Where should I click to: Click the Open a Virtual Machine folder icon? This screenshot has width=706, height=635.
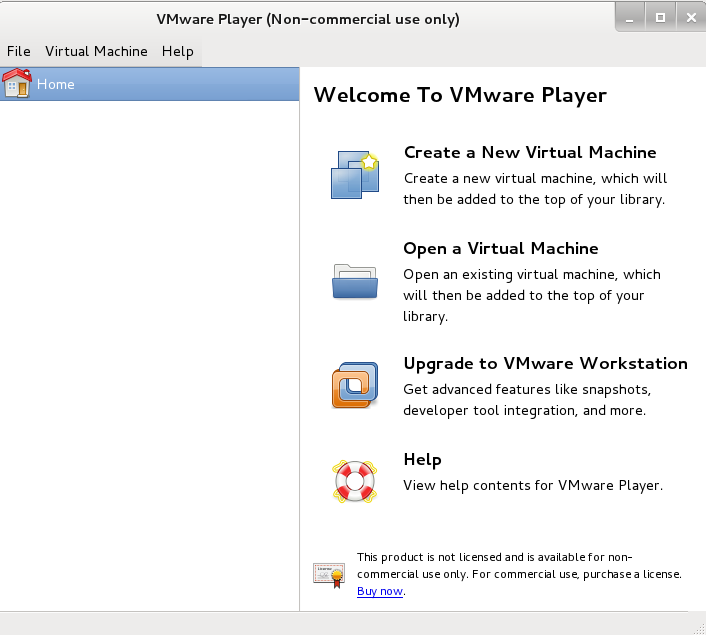355,281
